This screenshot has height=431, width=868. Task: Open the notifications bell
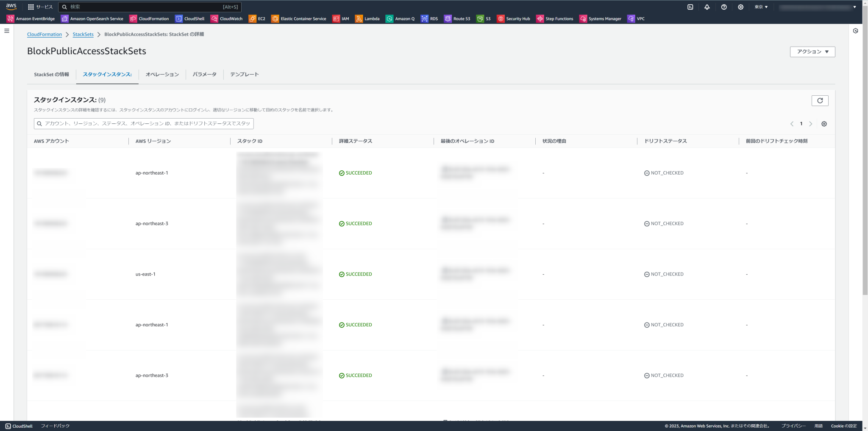tap(707, 7)
